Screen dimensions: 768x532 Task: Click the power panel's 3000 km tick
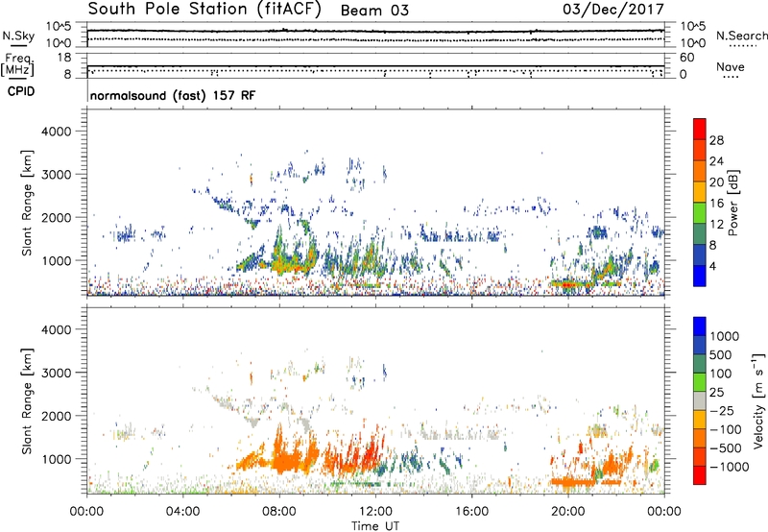[57, 175]
